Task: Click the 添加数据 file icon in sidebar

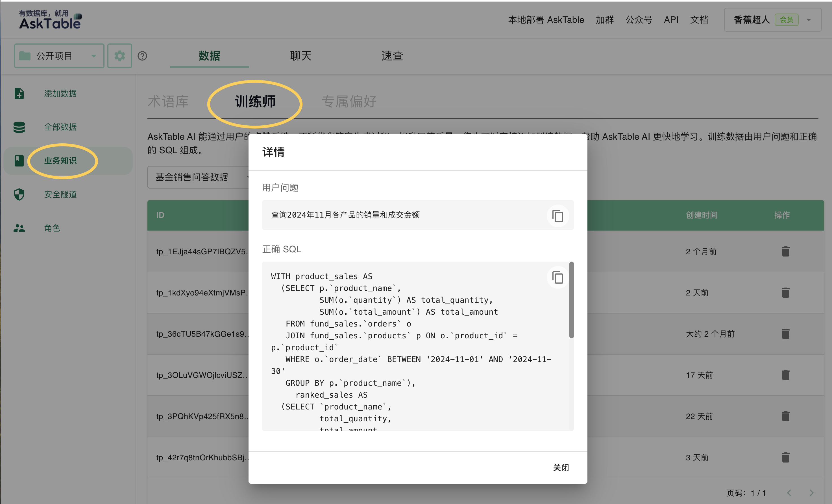Action: coord(19,93)
